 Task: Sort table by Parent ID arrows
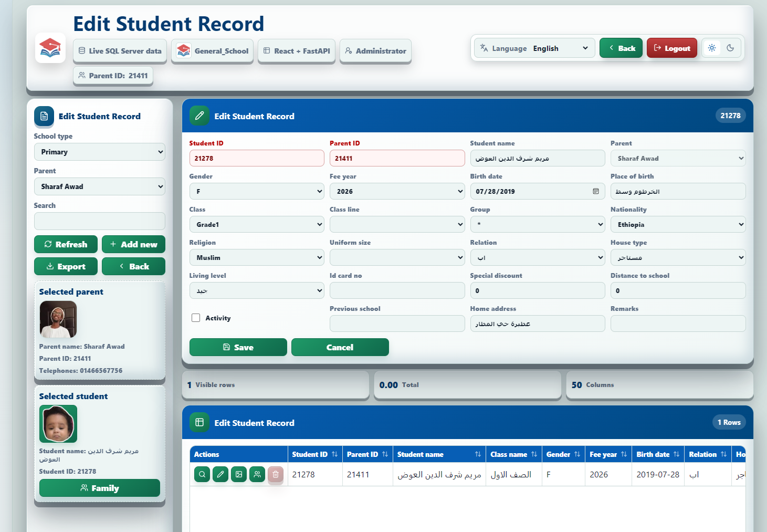click(385, 454)
